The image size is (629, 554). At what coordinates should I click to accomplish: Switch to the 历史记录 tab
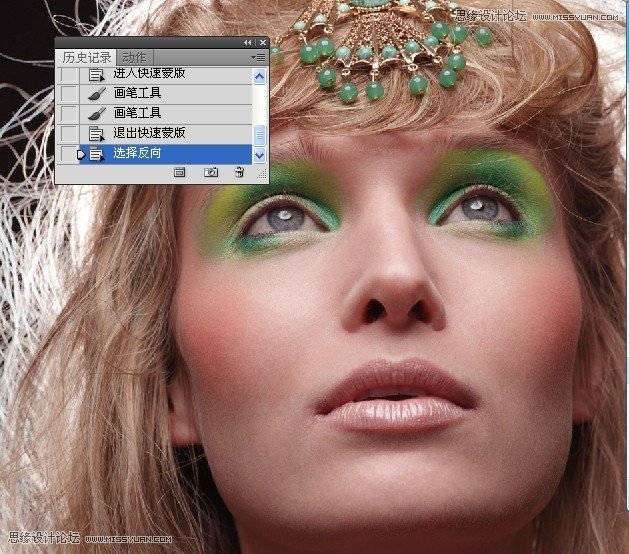[85, 57]
